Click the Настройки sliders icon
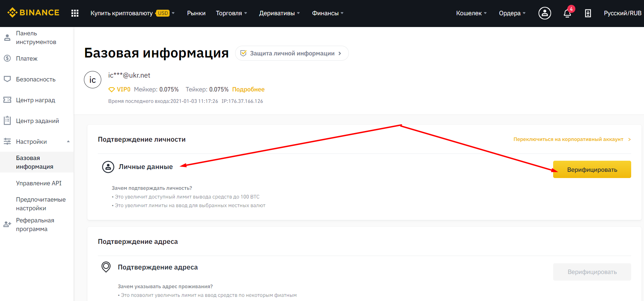644x301 pixels. point(7,141)
